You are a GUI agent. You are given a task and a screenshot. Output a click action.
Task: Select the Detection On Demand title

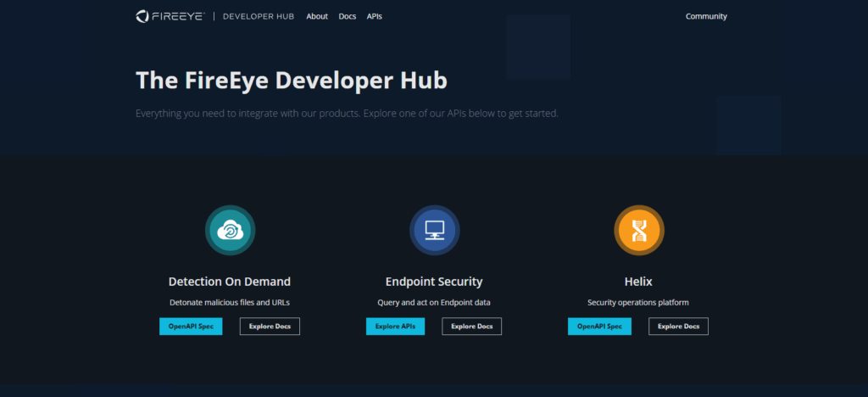[x=230, y=282]
